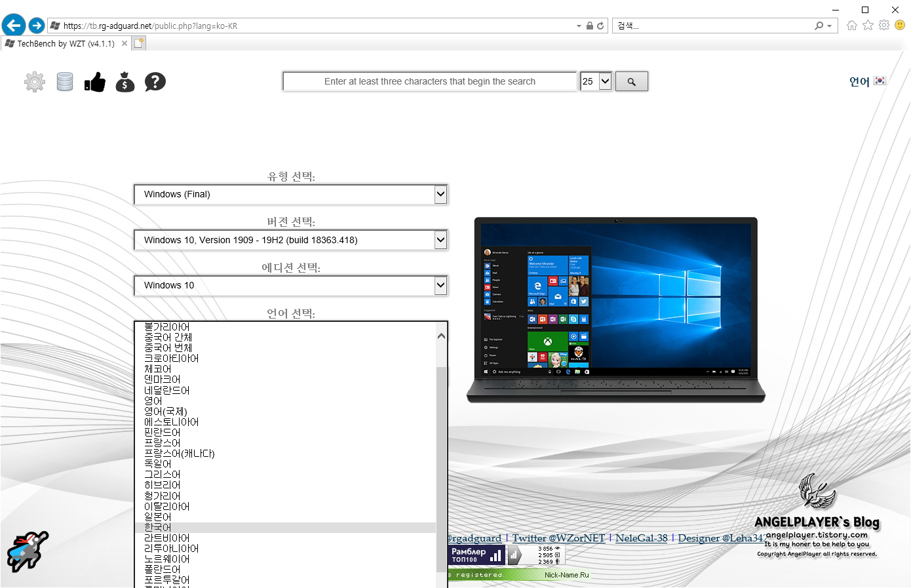This screenshot has width=911, height=588.
Task: Open the @rgadguard link
Action: [475, 538]
